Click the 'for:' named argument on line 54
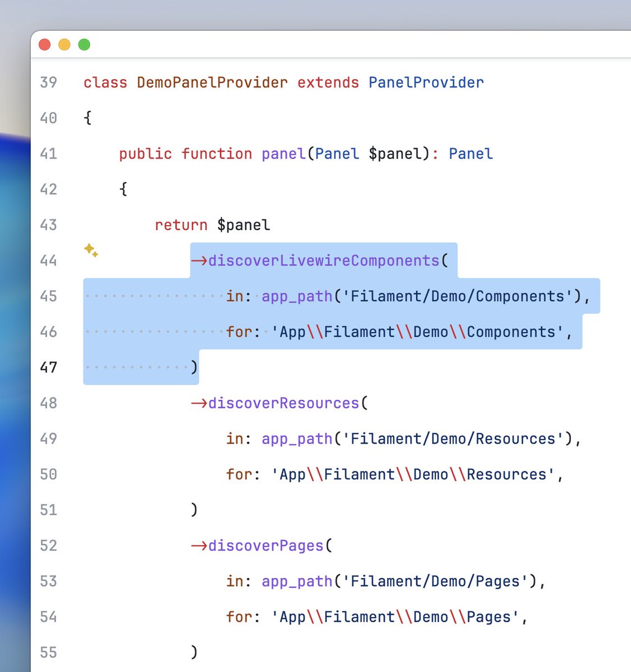The width and height of the screenshot is (631, 672). tap(244, 617)
